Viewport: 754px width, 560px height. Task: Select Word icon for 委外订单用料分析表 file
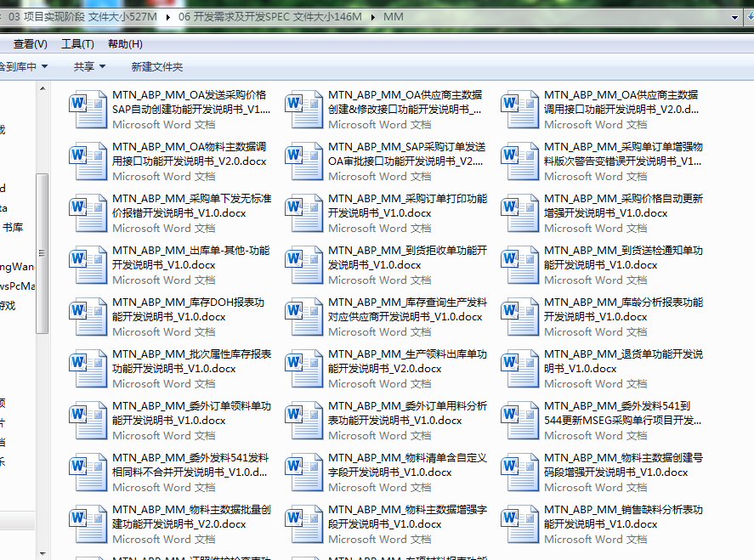click(303, 421)
